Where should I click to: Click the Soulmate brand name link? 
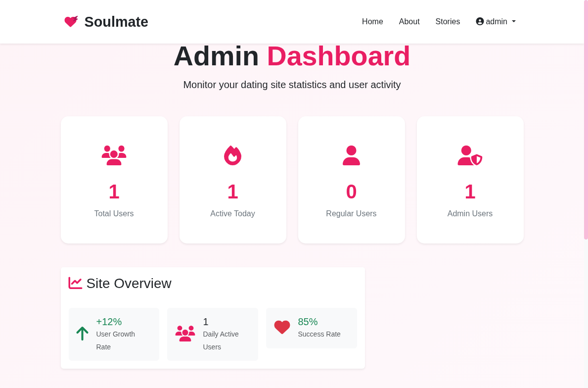(117, 21)
